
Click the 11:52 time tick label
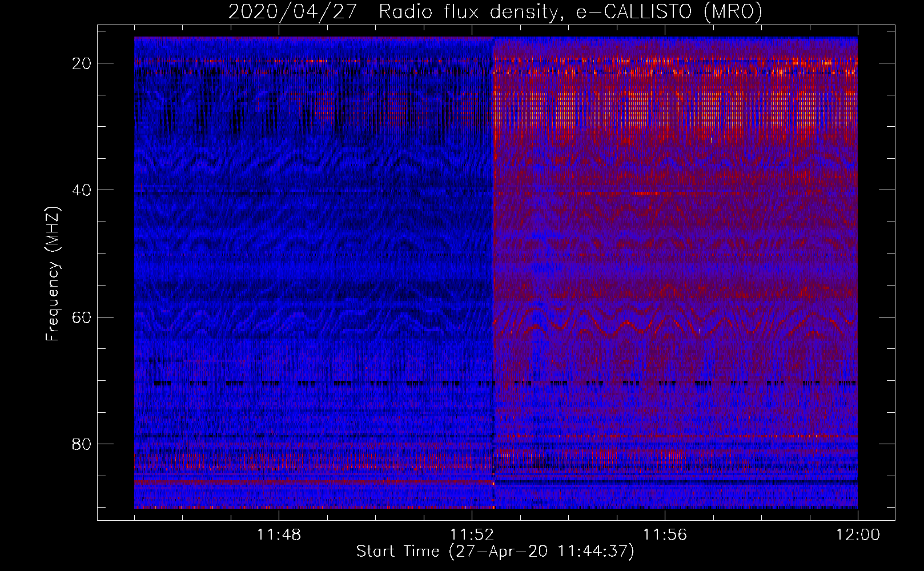(472, 535)
